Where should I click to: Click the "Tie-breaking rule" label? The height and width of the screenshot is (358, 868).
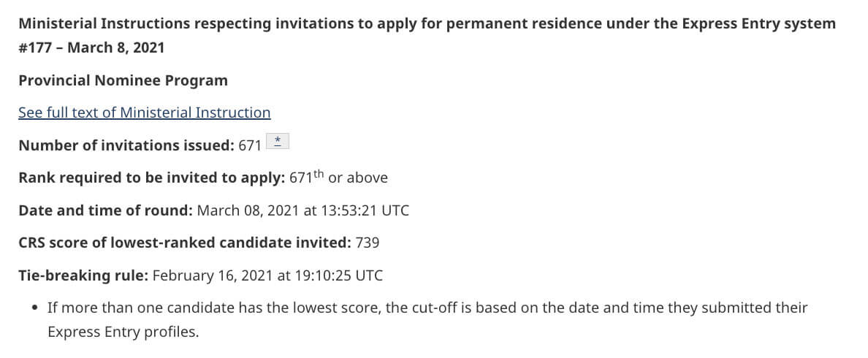click(83, 275)
